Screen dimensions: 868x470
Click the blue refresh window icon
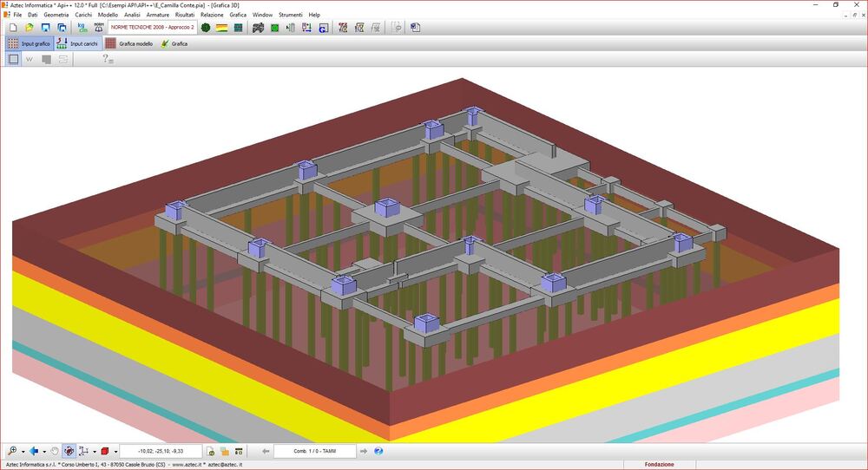[x=323, y=27]
